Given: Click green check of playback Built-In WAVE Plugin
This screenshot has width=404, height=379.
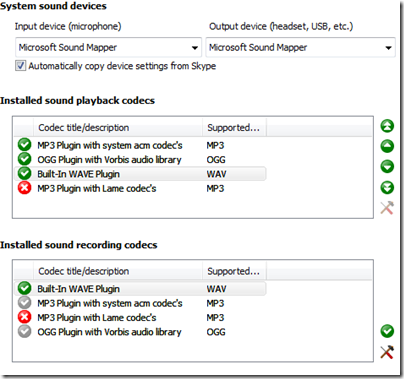Looking at the screenshot, I should pyautogui.click(x=24, y=174).
